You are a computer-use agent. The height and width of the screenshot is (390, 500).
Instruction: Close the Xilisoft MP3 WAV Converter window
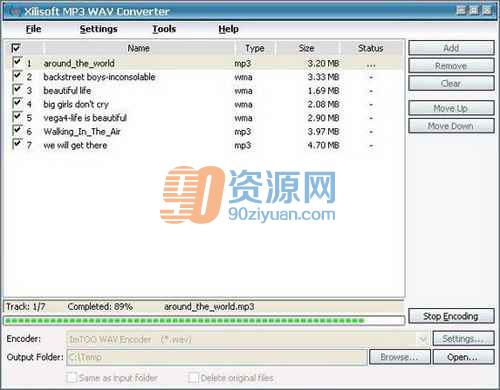pyautogui.click(x=487, y=10)
